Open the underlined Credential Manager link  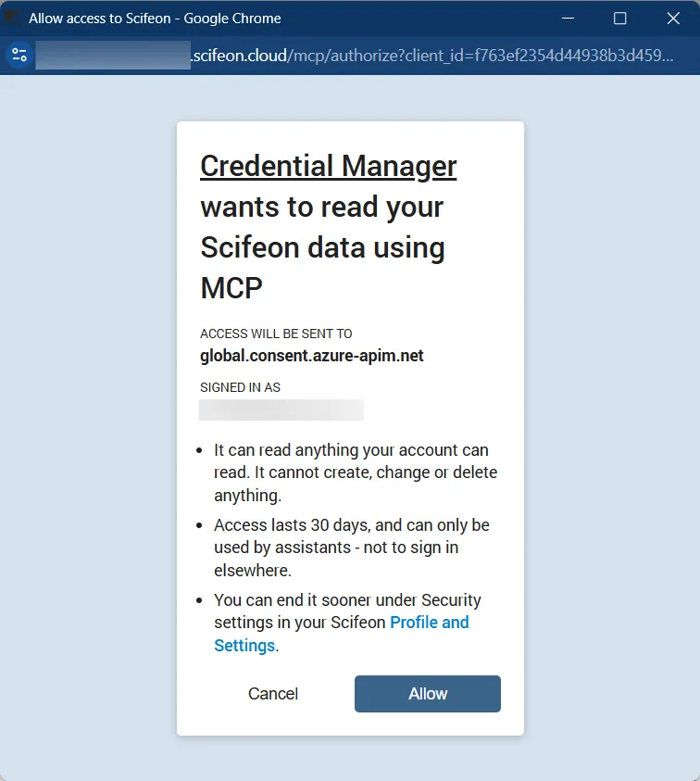tap(328, 166)
